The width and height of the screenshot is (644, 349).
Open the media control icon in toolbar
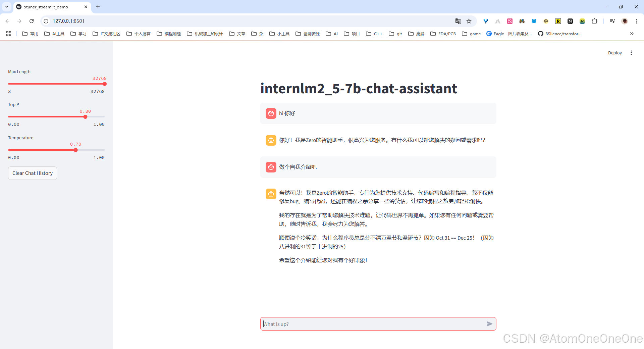[612, 21]
